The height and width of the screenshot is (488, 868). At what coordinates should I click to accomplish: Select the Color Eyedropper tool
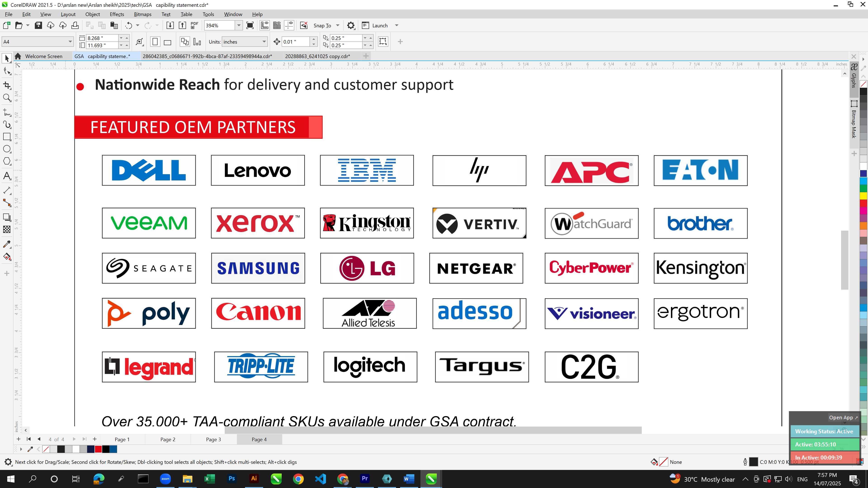tap(7, 244)
